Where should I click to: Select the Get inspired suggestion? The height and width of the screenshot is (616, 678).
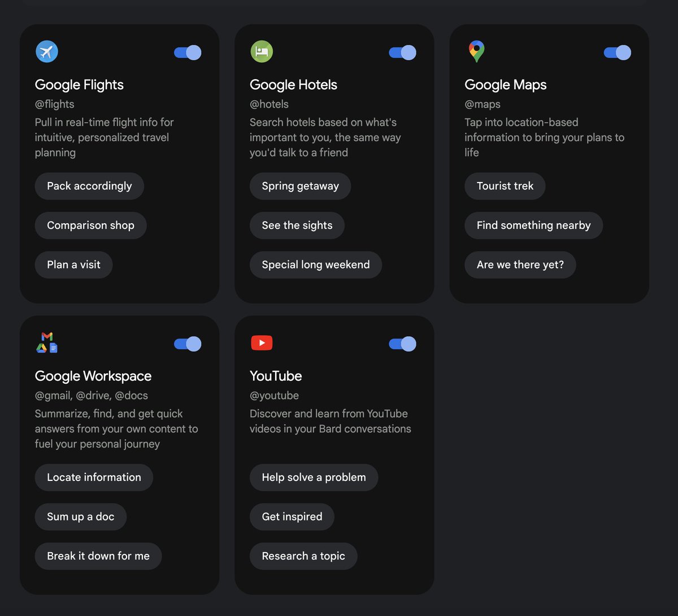[292, 517]
